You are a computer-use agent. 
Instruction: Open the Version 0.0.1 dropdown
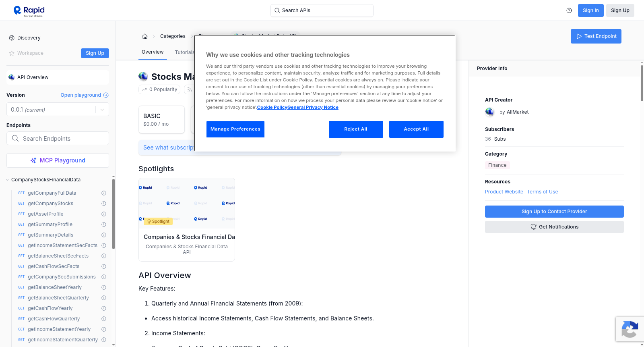point(58,110)
